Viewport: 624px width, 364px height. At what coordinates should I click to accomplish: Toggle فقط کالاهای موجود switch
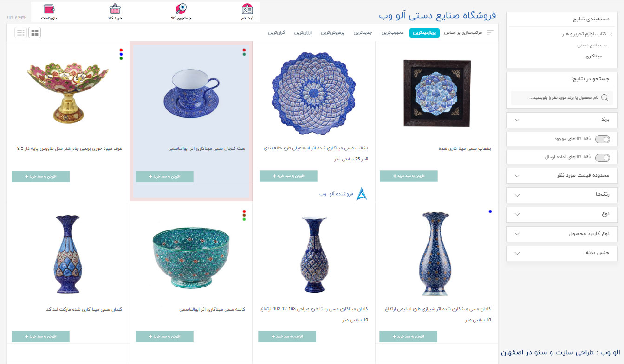tap(603, 139)
